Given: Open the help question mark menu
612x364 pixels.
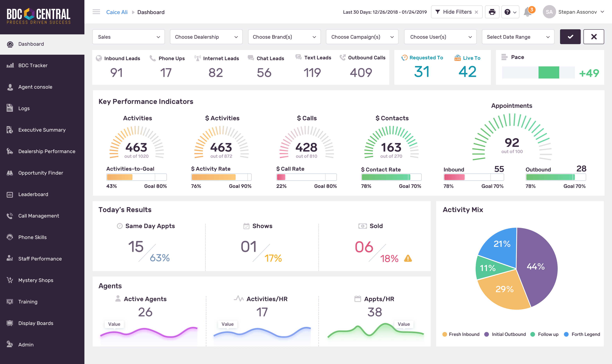Looking at the screenshot, I should tap(510, 12).
